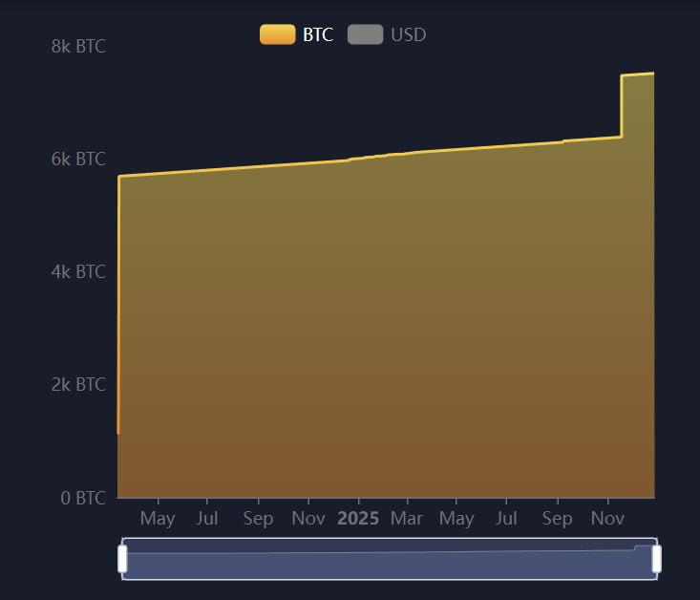Click the BTC legend text label
Image resolution: width=700 pixels, height=600 pixels.
(x=318, y=34)
